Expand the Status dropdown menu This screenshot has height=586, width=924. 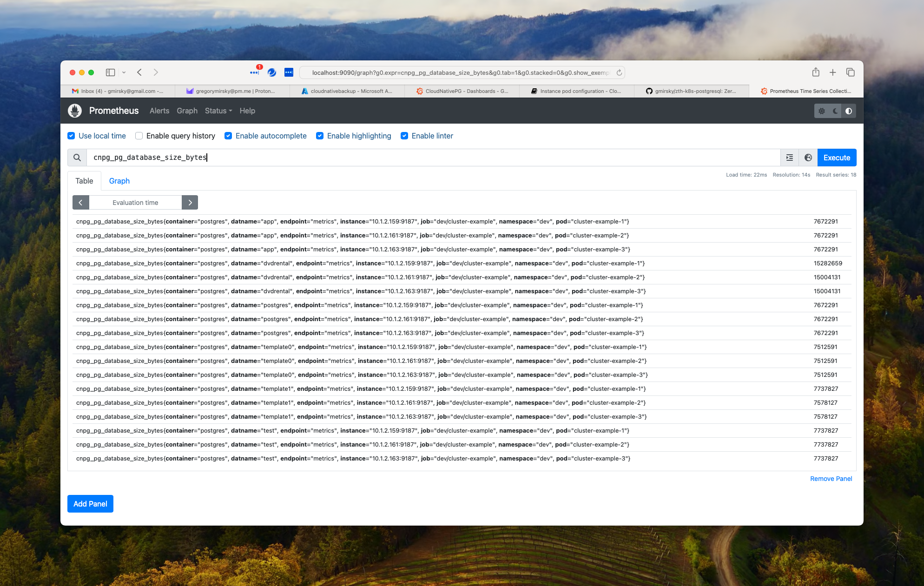(218, 111)
